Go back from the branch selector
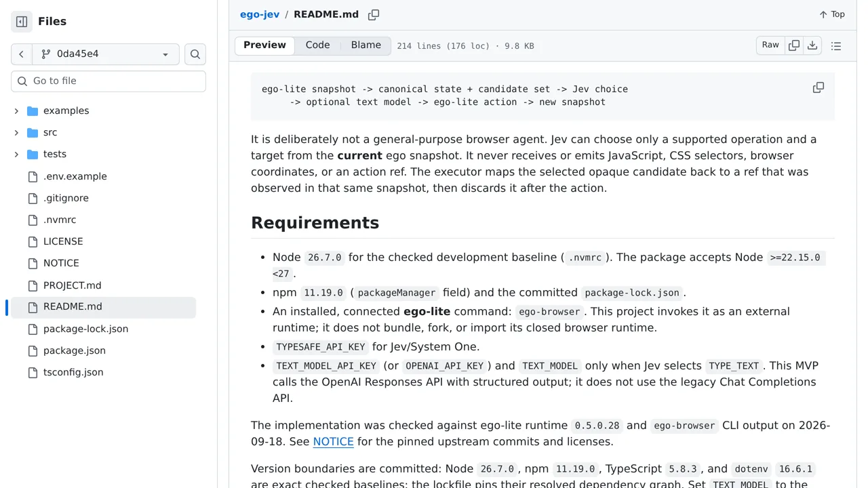 [x=22, y=54]
